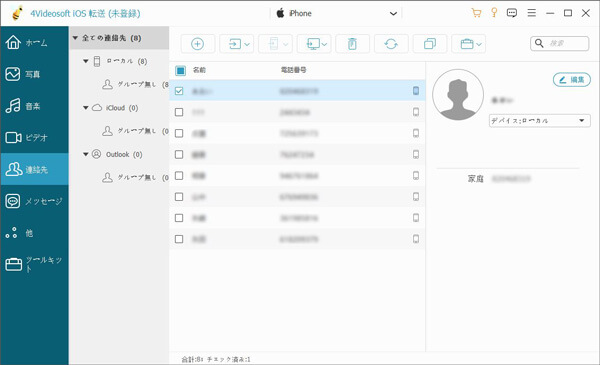The height and width of the screenshot is (365, 600).
Task: Collapse the 全ての連絡先 (8) tree triangle
Action: pyautogui.click(x=75, y=38)
